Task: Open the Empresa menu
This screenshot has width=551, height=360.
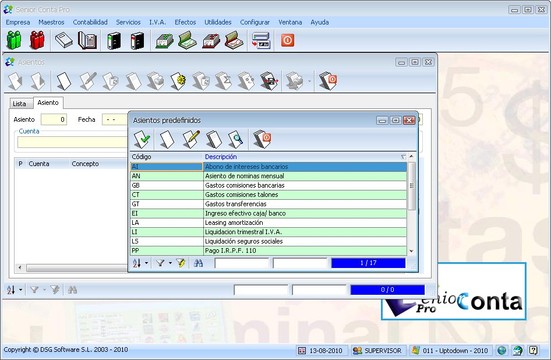Action: tap(18, 22)
